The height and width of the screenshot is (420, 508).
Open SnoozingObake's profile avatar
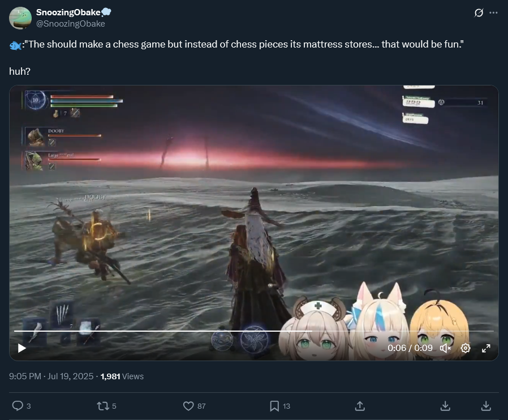(20, 18)
